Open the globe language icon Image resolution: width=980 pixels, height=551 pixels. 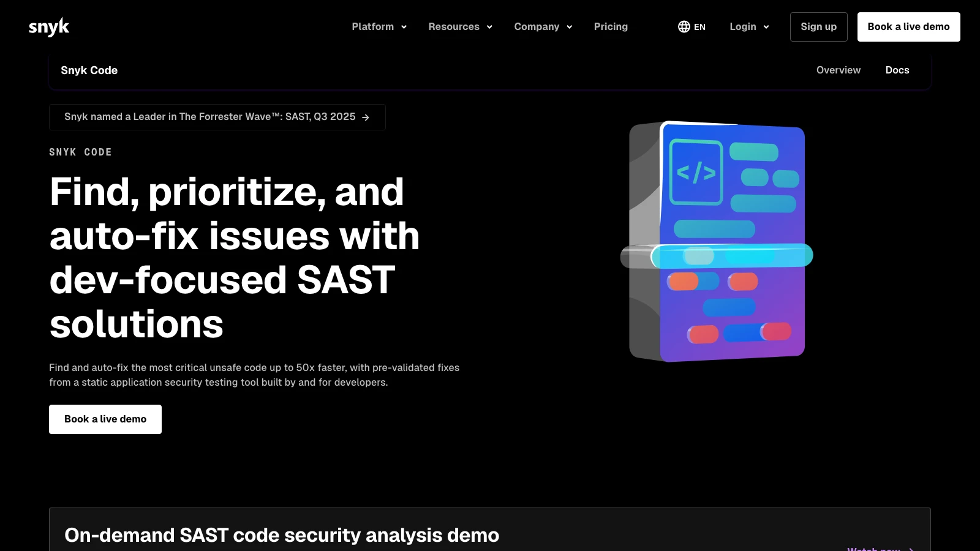(684, 27)
